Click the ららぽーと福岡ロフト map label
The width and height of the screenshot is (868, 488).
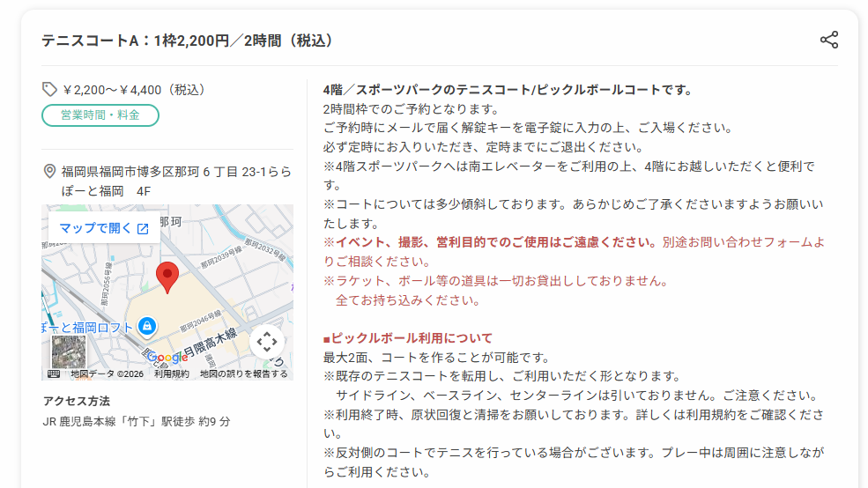coord(87,328)
